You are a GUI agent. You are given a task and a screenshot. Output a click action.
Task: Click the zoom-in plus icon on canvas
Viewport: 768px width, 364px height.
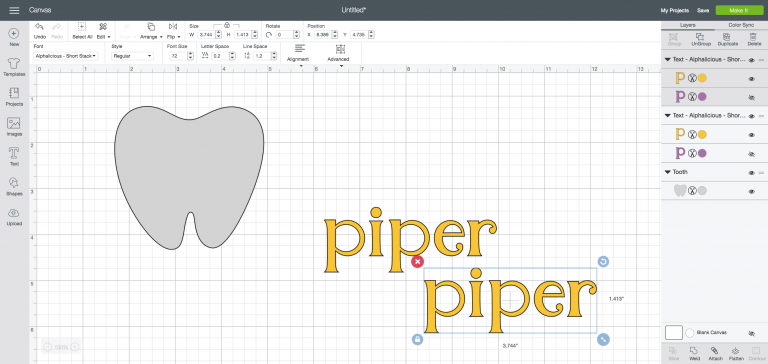coord(74,347)
